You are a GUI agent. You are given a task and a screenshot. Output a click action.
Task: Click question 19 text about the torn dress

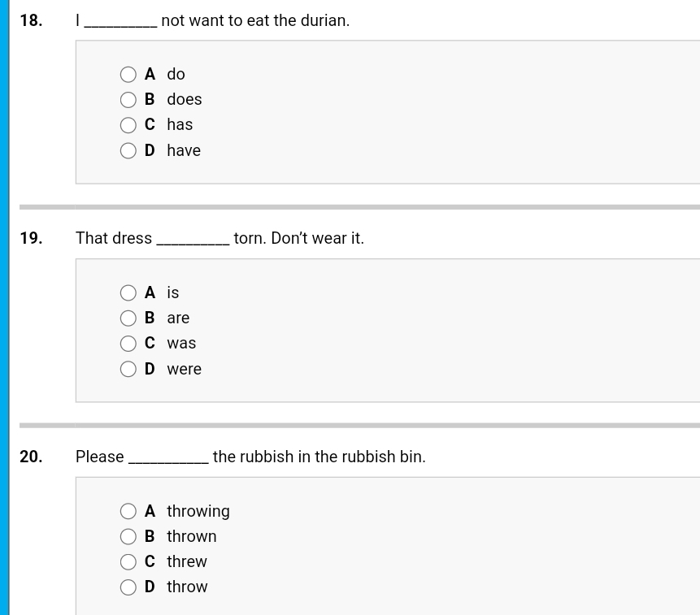(x=220, y=238)
